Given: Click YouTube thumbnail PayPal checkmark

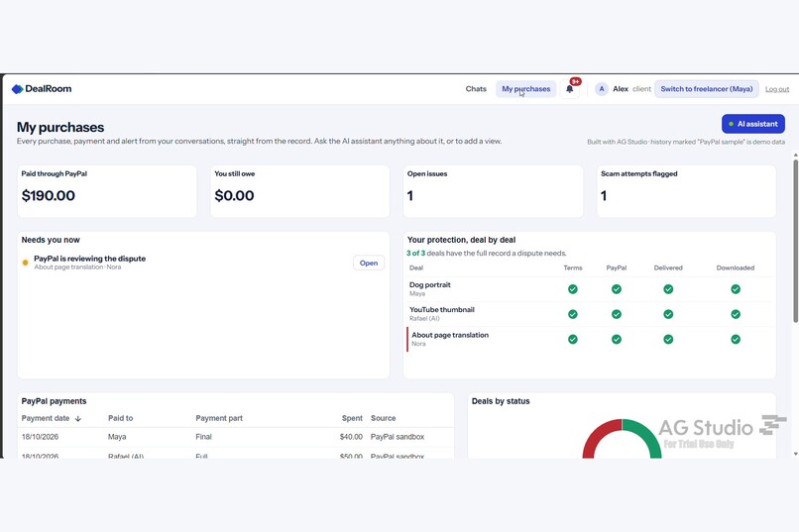Looking at the screenshot, I should pos(617,314).
